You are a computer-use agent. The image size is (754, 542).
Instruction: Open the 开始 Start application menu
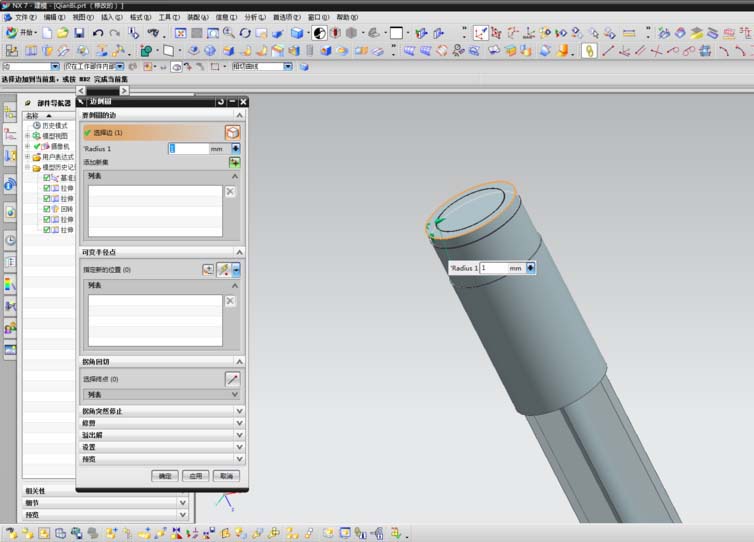[21, 33]
